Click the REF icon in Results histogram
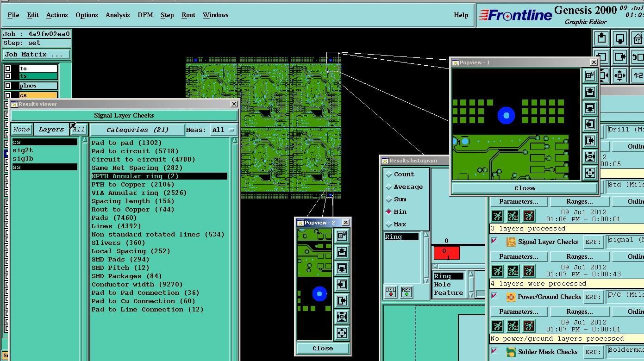The height and width of the screenshot is (361, 644). [x=406, y=293]
